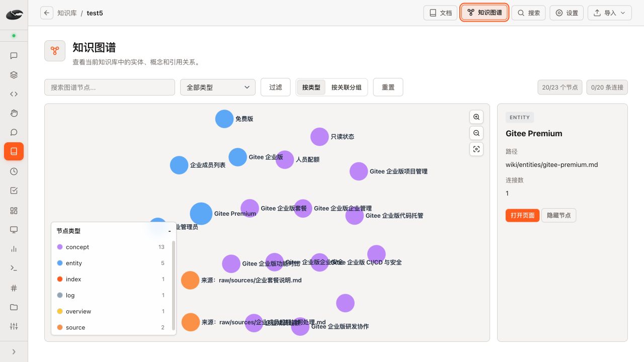Open the monitor screen sidebar icon

tap(14, 230)
